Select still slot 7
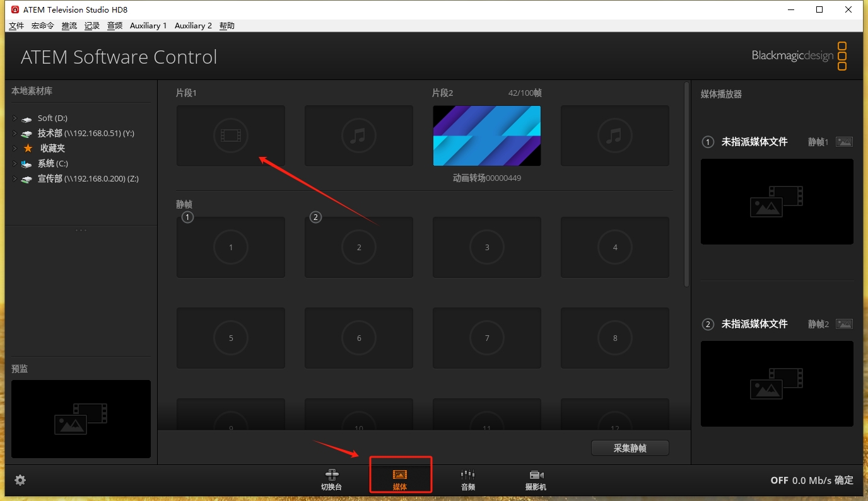The image size is (868, 501). point(487,338)
